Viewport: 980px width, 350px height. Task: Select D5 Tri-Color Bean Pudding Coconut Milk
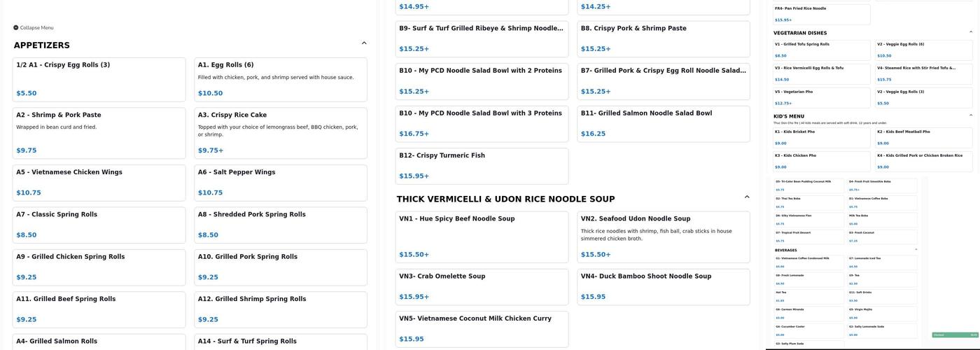[x=809, y=185]
